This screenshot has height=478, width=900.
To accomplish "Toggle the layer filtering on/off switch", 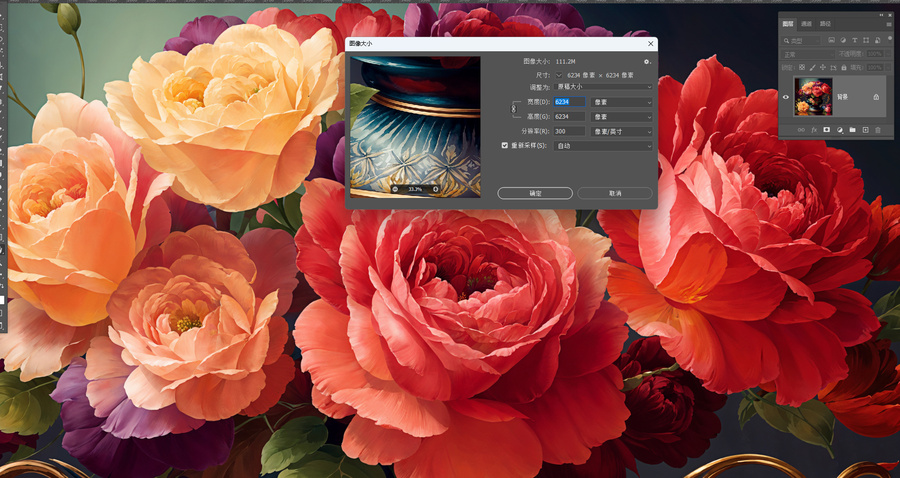I will coord(890,38).
